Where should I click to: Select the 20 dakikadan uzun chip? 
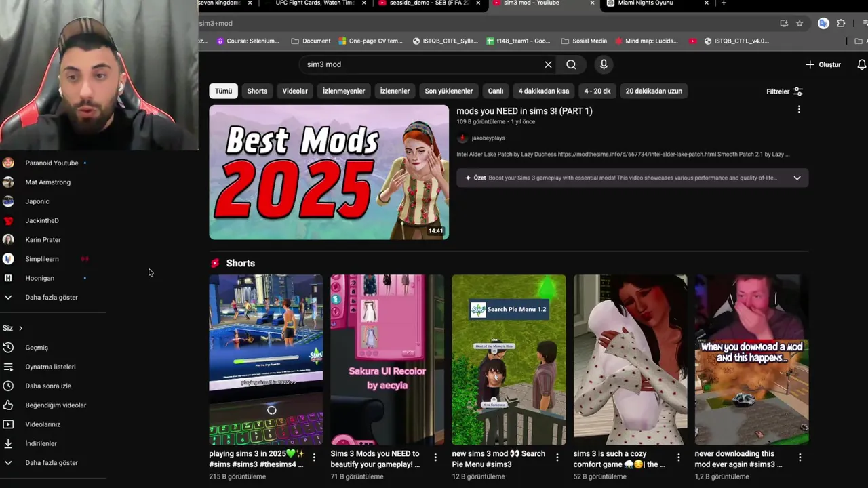tap(654, 91)
